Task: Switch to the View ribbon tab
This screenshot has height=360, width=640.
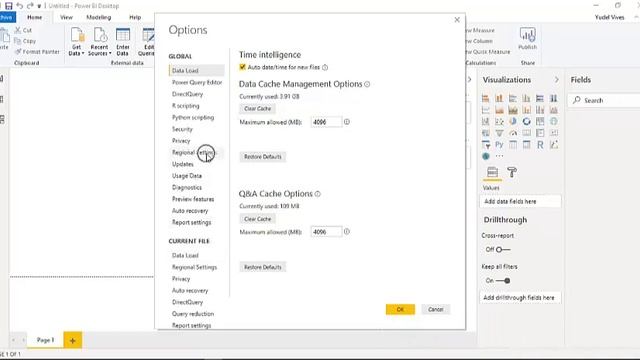Action: tap(66, 17)
